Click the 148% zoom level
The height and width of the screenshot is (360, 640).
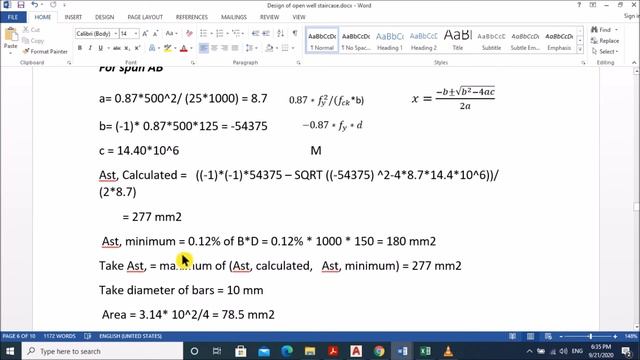click(631, 336)
